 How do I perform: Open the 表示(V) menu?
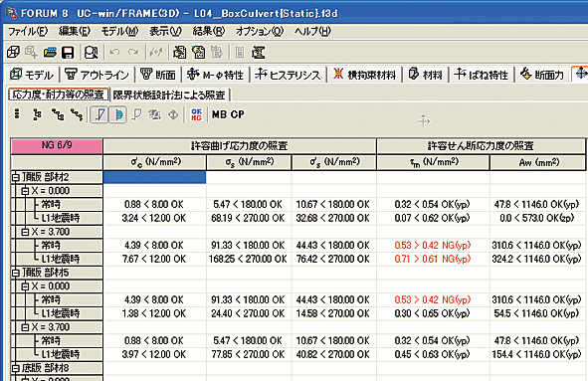point(165,32)
